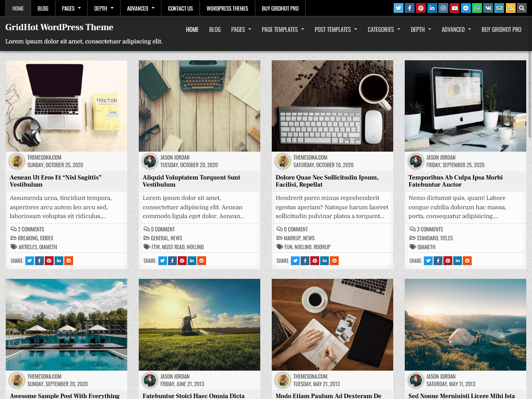532x399 pixels.
Task: Open the Twitter icon in the top social bar
Action: click(x=398, y=8)
